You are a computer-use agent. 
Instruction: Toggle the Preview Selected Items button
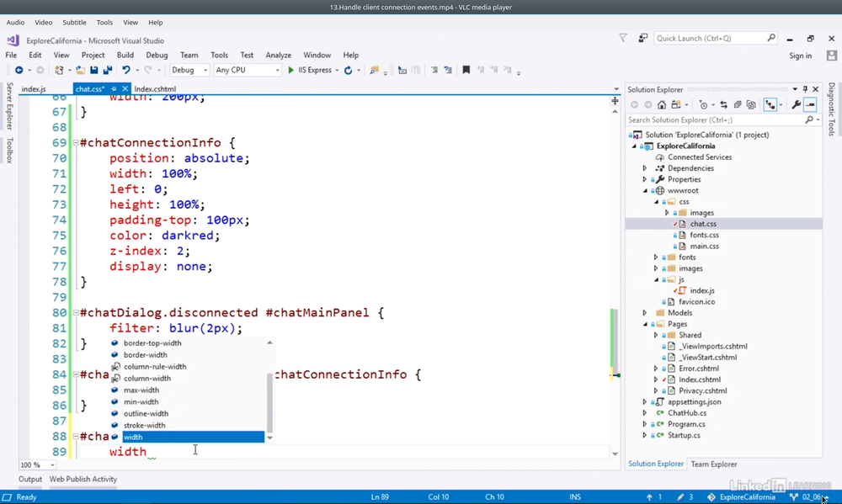(x=810, y=104)
